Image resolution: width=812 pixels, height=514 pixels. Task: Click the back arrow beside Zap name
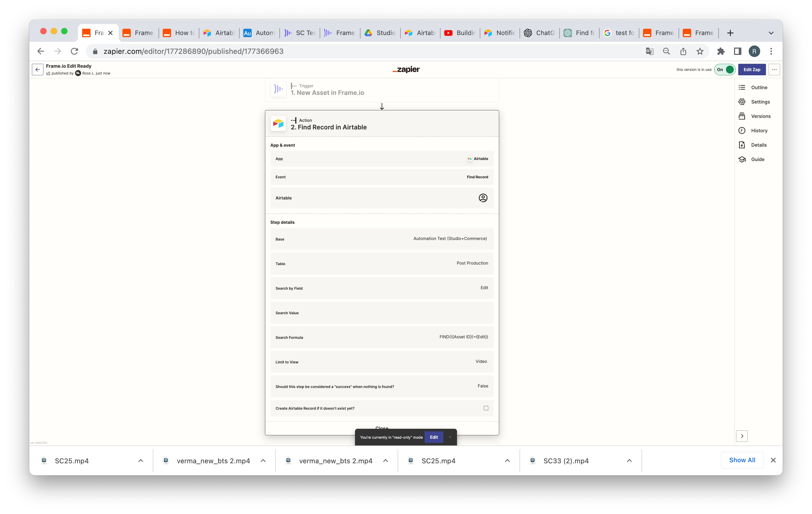pos(37,70)
